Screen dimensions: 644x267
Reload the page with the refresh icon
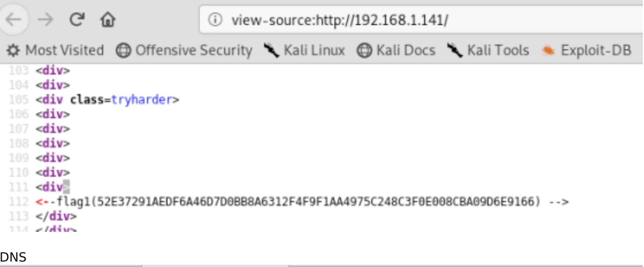[77, 19]
